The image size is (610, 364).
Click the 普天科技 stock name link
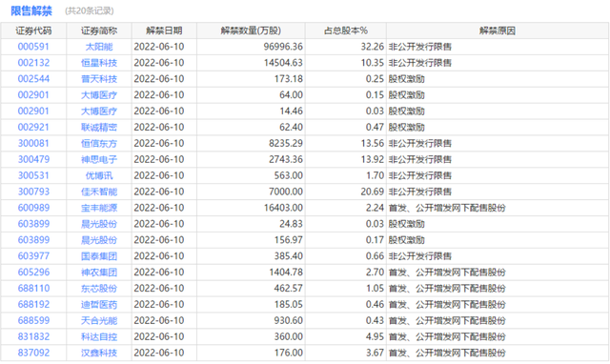click(99, 79)
